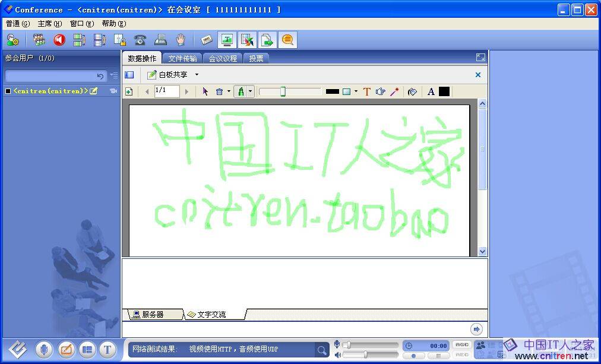
Task: Click the user search input field
Action: click(55, 76)
